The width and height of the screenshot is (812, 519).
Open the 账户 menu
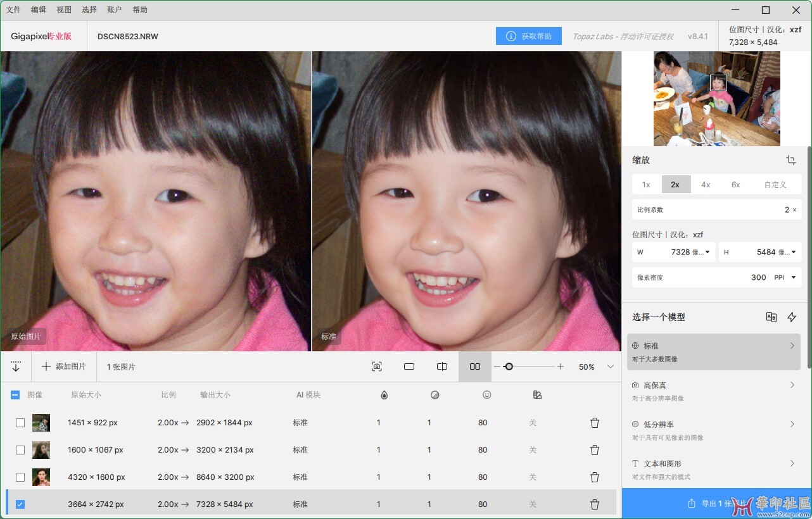pos(115,10)
